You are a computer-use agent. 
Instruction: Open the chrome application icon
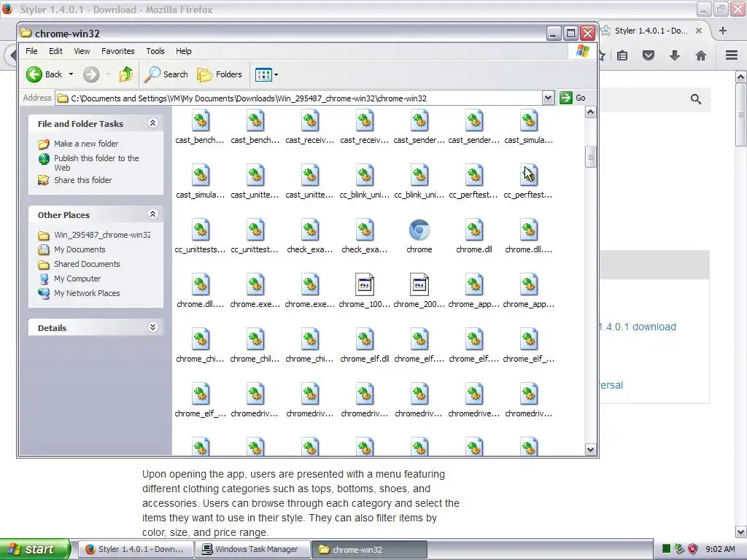point(419,230)
